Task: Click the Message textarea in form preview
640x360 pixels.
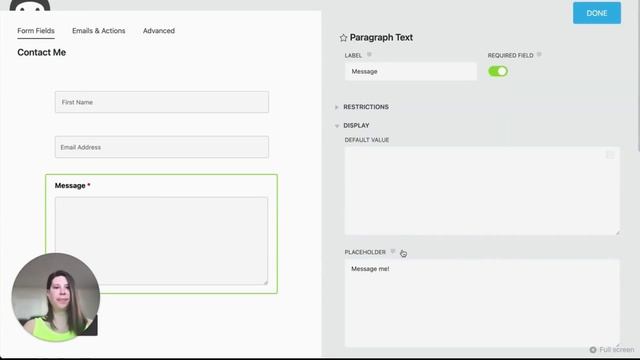Action: 162,241
